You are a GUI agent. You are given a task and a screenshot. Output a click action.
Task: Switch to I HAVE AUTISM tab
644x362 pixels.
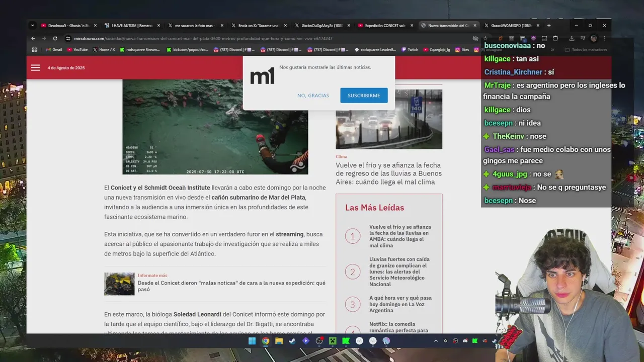pos(132,25)
